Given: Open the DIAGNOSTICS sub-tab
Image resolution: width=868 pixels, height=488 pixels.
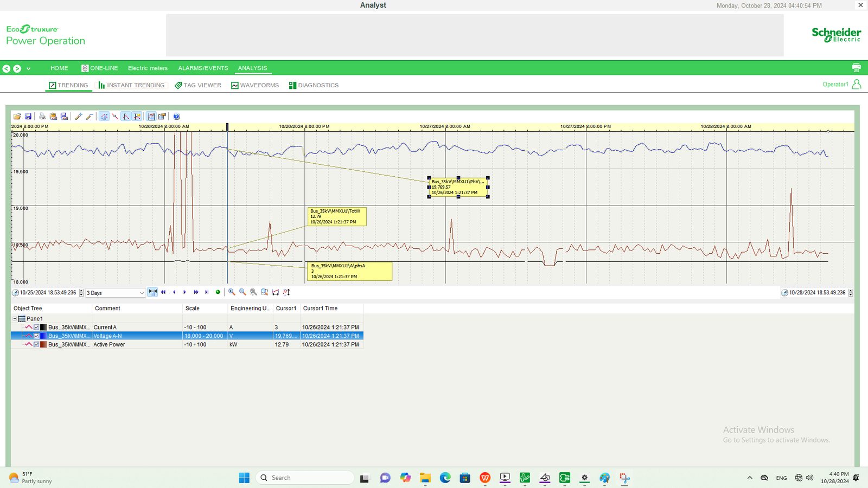Looking at the screenshot, I should (x=314, y=85).
